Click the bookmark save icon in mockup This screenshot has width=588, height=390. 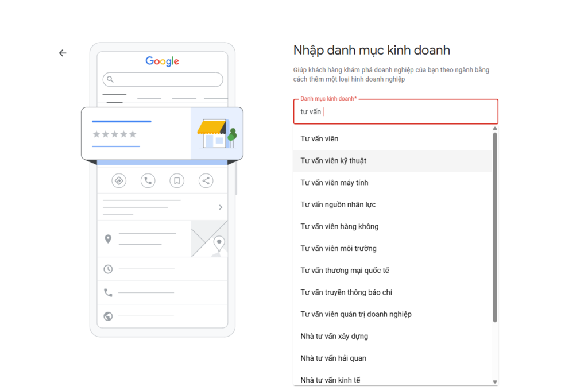click(177, 180)
